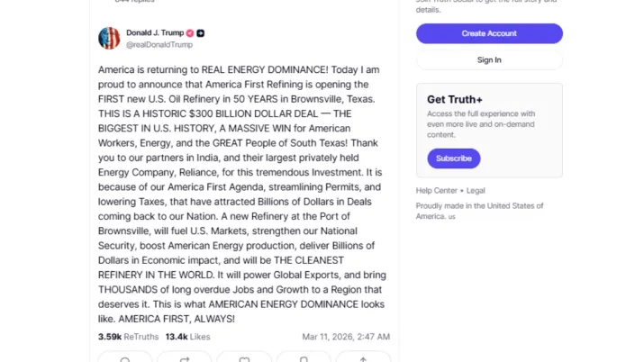Subscribe to Truth+ with the Subscribe button
The height and width of the screenshot is (362, 644).
(x=453, y=158)
